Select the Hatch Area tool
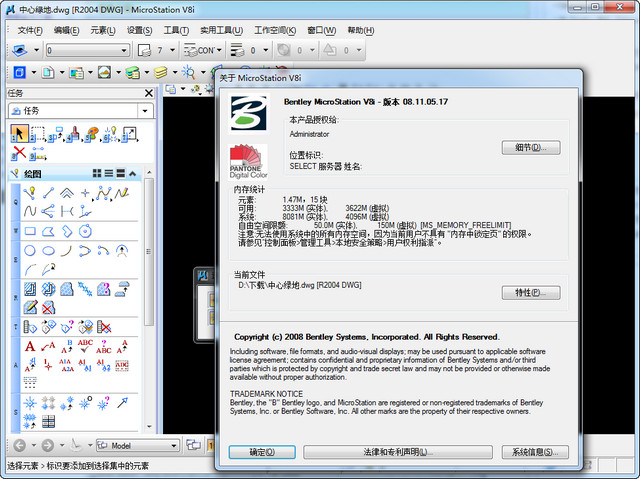 tap(30, 289)
